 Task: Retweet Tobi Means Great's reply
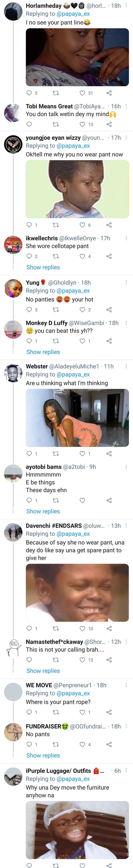click(56, 124)
